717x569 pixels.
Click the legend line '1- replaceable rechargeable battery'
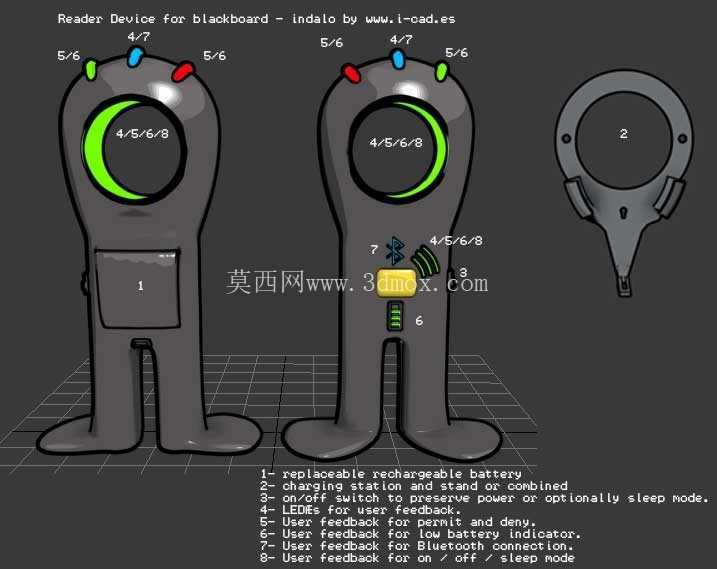[x=391, y=474]
